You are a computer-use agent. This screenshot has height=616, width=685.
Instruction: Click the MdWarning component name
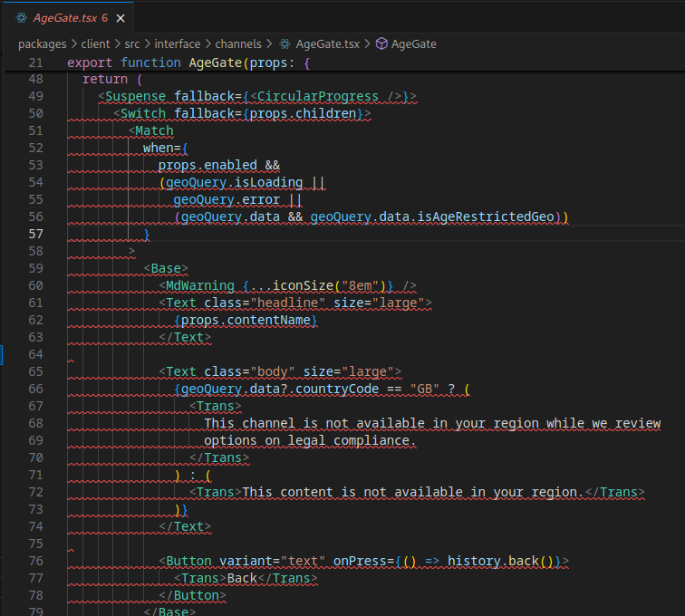click(x=200, y=285)
